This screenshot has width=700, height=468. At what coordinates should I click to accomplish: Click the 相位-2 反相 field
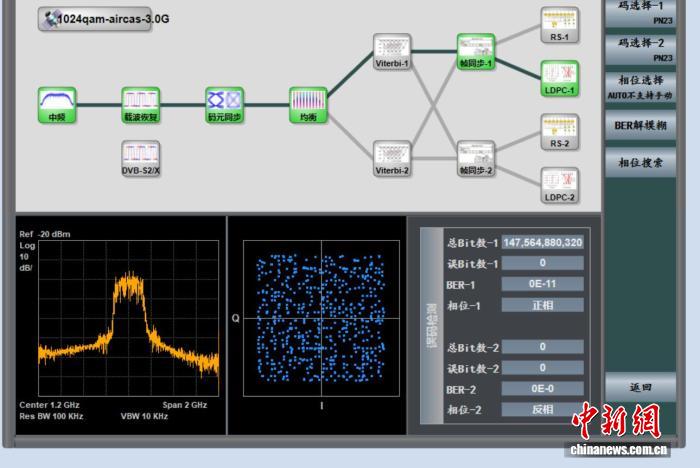(543, 409)
